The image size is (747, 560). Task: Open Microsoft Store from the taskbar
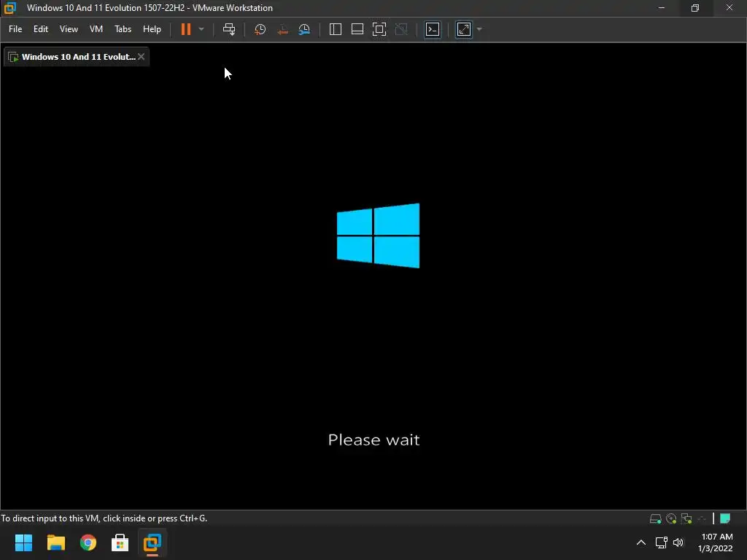[x=120, y=542]
